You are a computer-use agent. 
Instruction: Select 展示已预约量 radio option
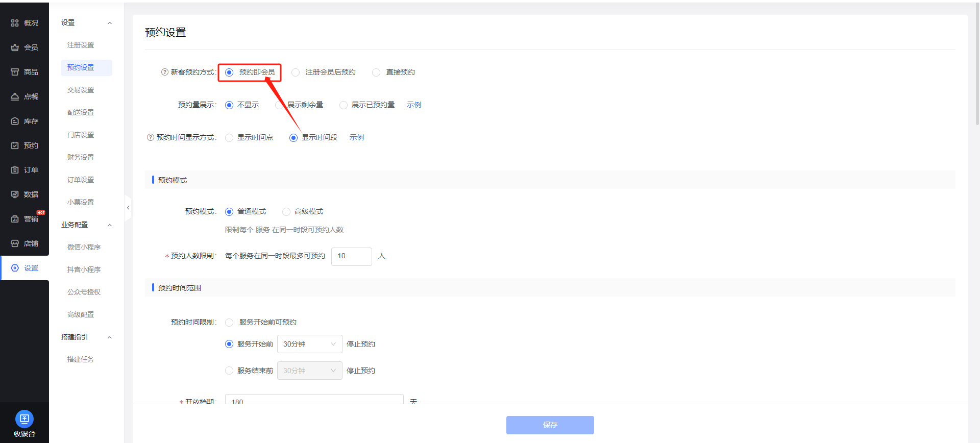(344, 105)
